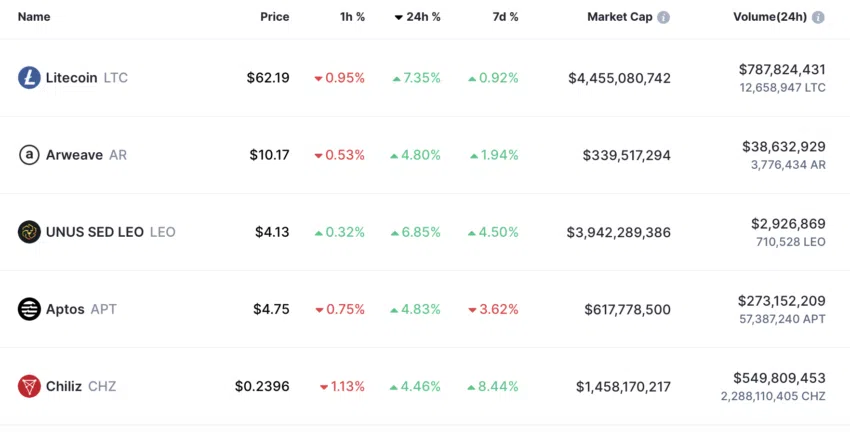Open the Litecoin logo icon

29,78
